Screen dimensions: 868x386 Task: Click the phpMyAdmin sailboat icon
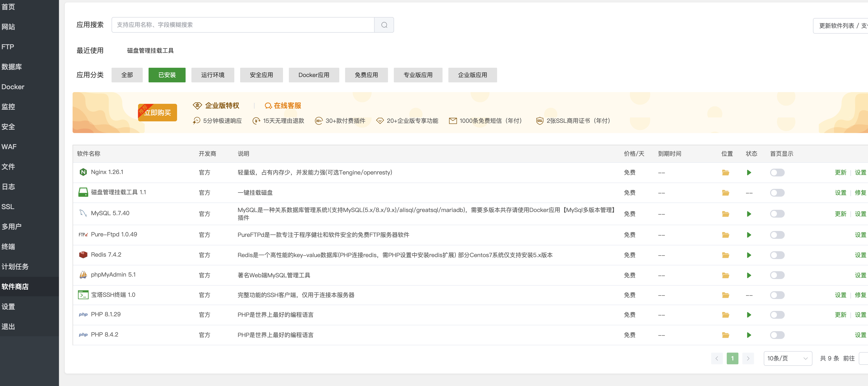(x=83, y=275)
